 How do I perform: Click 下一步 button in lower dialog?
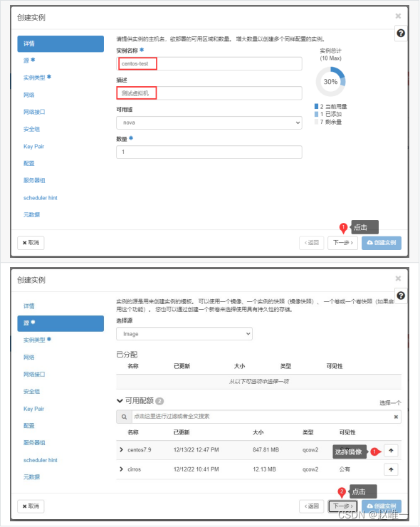[342, 506]
